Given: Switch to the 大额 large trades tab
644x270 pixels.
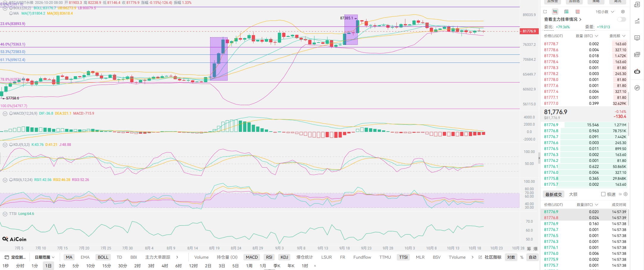Looking at the screenshot, I should [x=573, y=194].
